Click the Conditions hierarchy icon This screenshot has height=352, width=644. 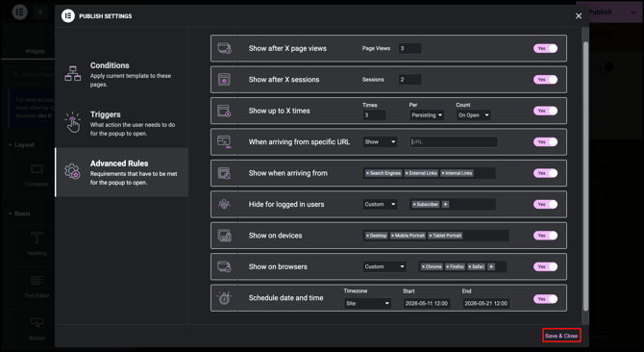coord(73,73)
